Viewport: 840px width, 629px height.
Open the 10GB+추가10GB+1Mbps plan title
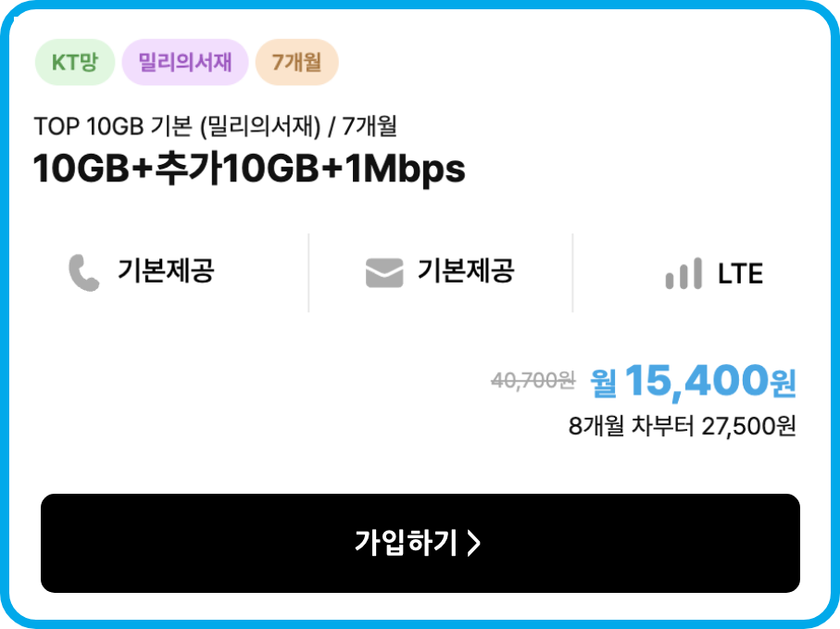pos(249,169)
